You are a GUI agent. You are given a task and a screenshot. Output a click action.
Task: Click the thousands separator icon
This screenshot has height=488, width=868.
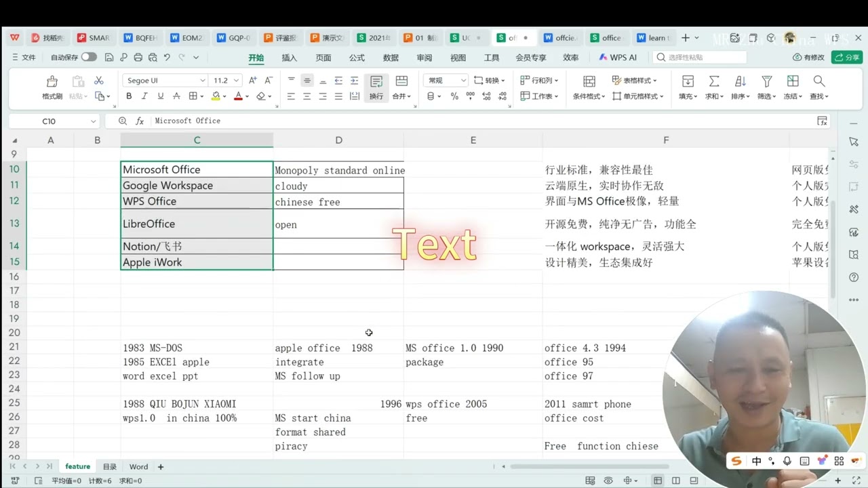click(471, 96)
